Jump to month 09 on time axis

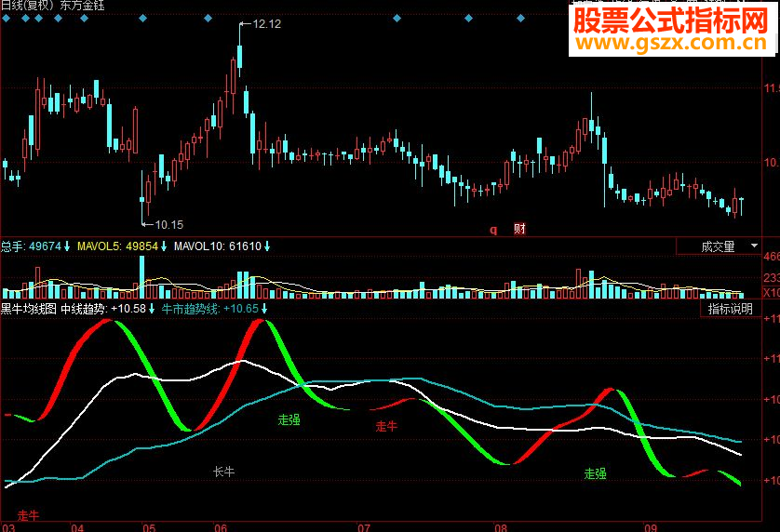click(x=651, y=527)
